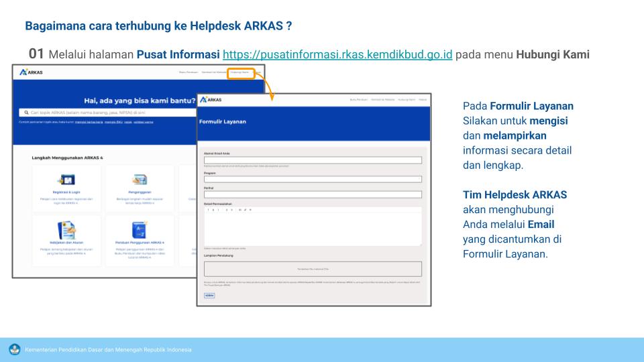Open the Program dropdown field
The height and width of the screenshot is (362, 644).
pos(313,180)
